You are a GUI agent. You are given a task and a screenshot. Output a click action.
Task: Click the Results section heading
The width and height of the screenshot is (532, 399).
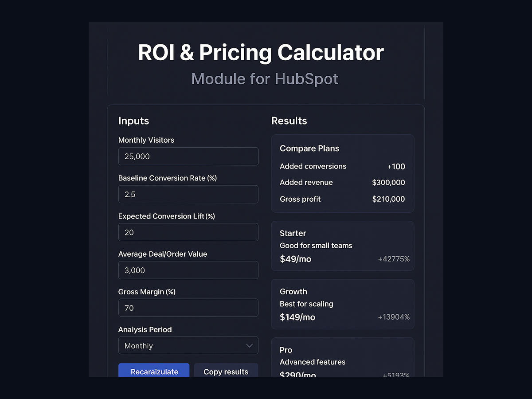pos(289,121)
